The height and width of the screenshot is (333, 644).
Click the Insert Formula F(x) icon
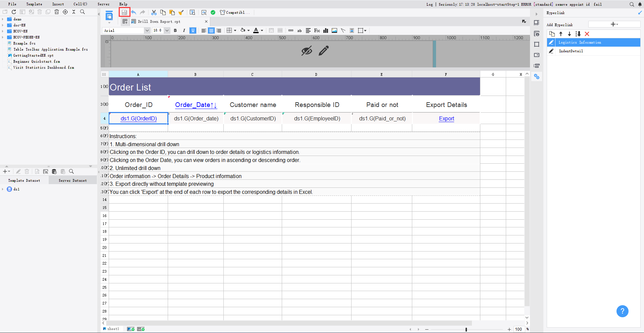[317, 31]
